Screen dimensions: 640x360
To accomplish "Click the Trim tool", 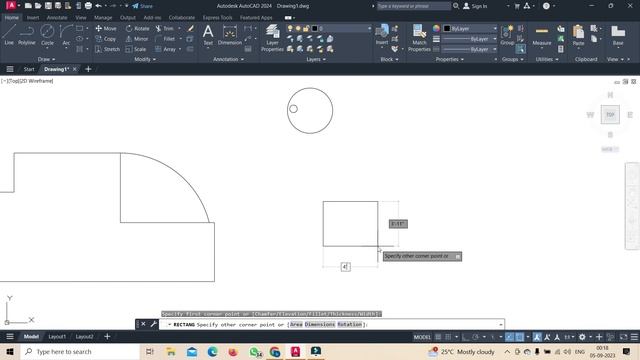I will [x=165, y=29].
